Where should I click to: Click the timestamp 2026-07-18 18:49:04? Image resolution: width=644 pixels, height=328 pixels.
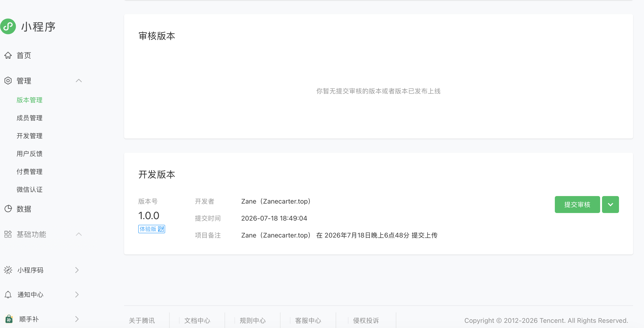(x=274, y=218)
